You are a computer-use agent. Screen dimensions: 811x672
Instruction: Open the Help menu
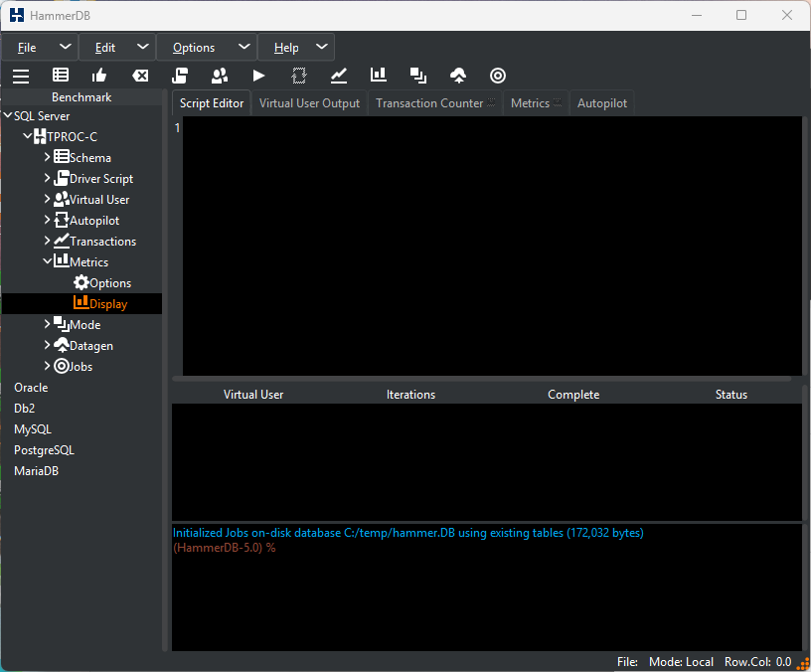(296, 48)
